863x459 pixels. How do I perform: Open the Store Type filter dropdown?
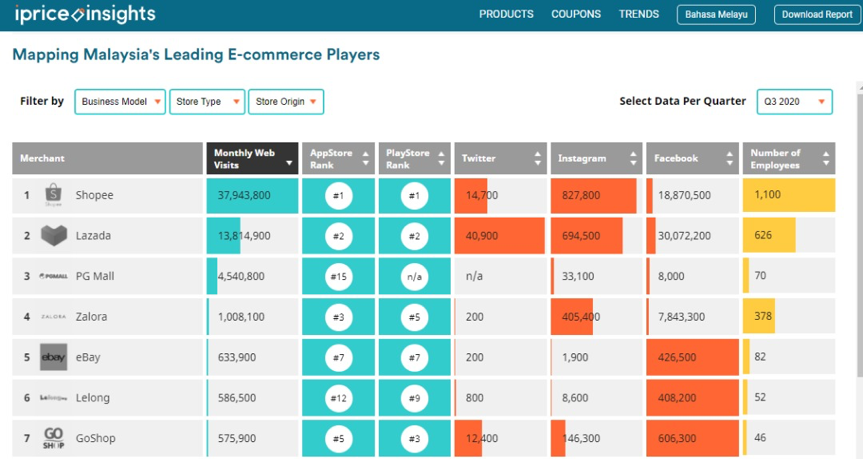point(207,102)
